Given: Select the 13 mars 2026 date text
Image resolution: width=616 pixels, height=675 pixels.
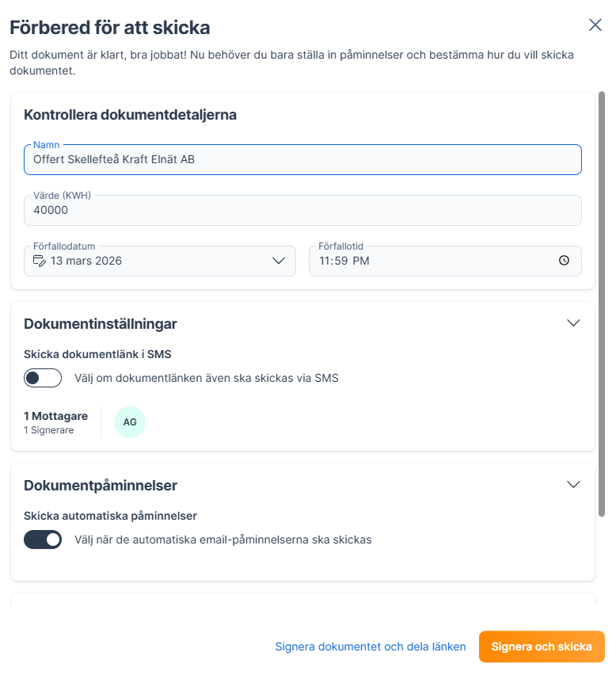Looking at the screenshot, I should [86, 261].
